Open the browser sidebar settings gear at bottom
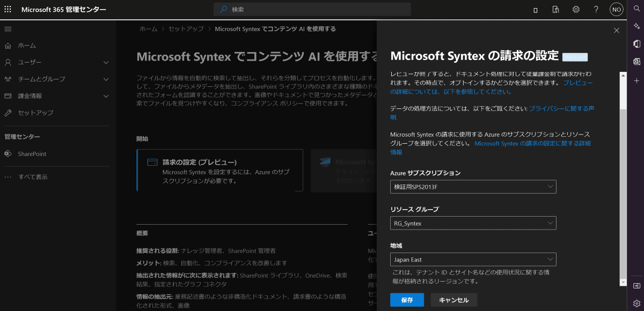The width and height of the screenshot is (644, 311). coord(636,303)
